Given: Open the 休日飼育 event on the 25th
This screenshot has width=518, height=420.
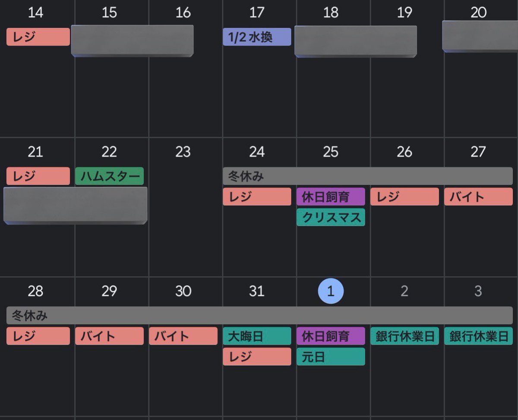Looking at the screenshot, I should click(x=331, y=197).
